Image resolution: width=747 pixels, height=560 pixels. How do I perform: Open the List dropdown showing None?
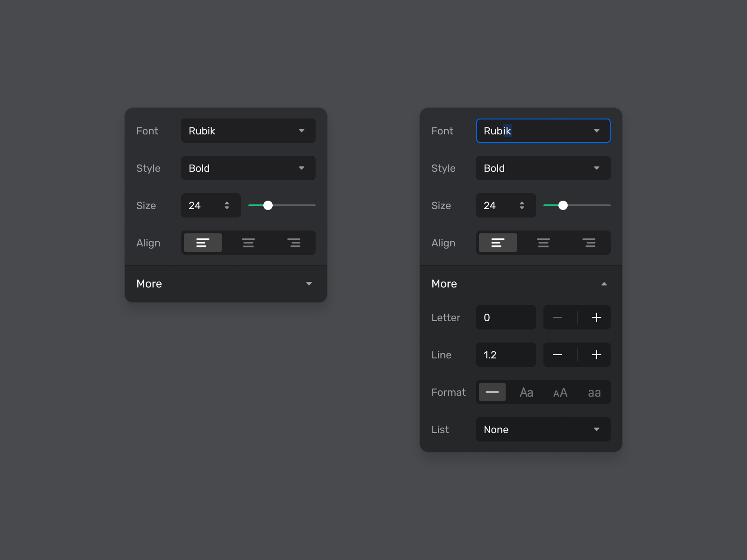543,429
